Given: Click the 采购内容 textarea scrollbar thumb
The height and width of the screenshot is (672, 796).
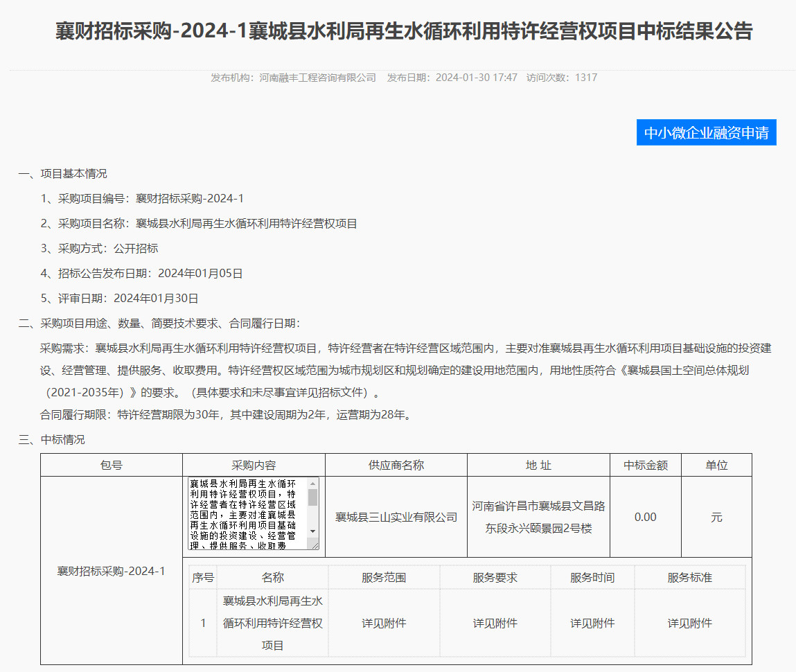Looking at the screenshot, I should (312, 497).
